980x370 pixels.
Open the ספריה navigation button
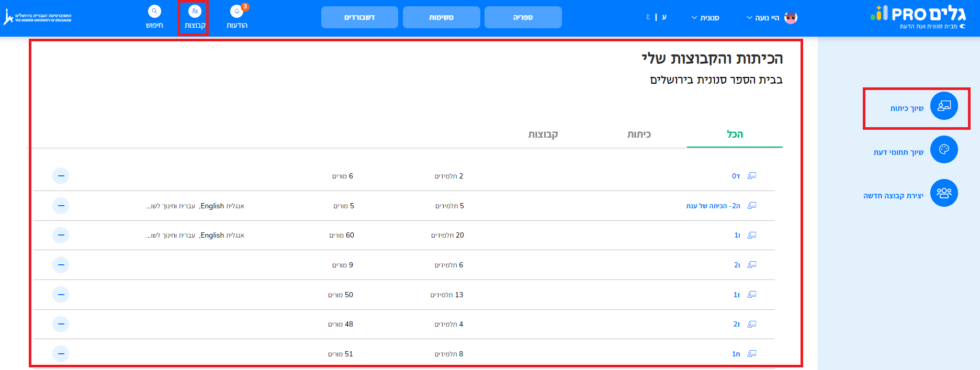(x=523, y=17)
